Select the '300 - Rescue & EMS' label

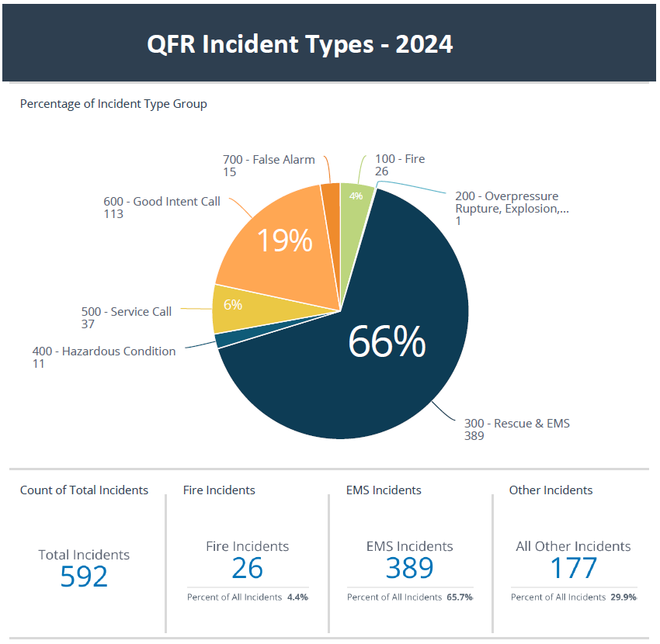point(516,424)
